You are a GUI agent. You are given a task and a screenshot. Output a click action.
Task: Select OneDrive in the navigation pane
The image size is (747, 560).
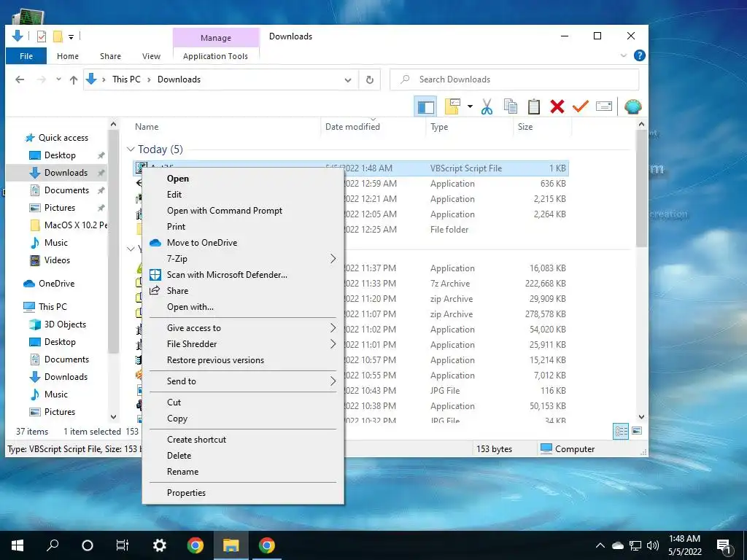coord(56,284)
